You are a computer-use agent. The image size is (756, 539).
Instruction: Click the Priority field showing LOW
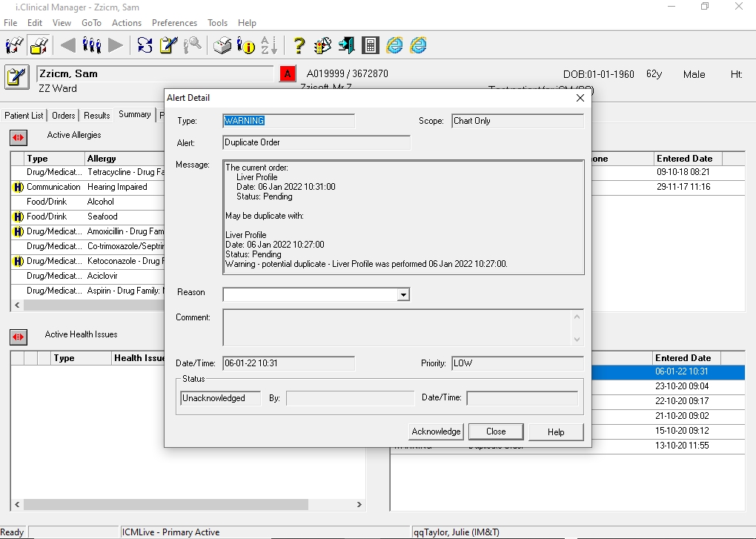click(518, 363)
